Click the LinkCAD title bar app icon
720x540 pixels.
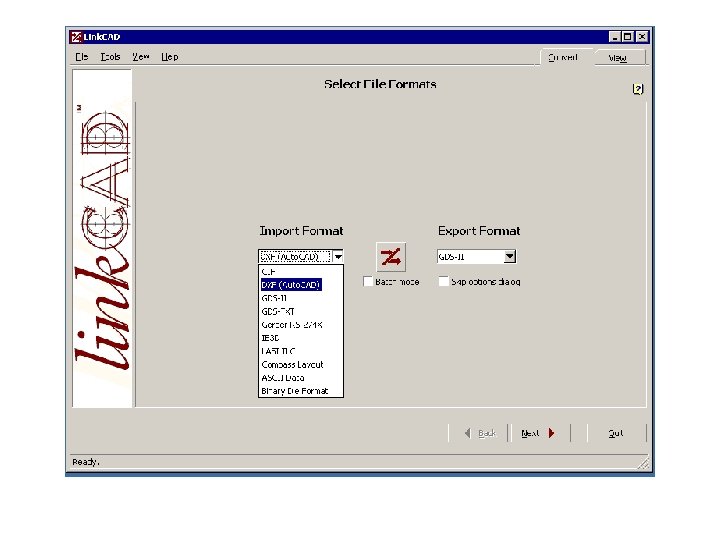[76, 37]
